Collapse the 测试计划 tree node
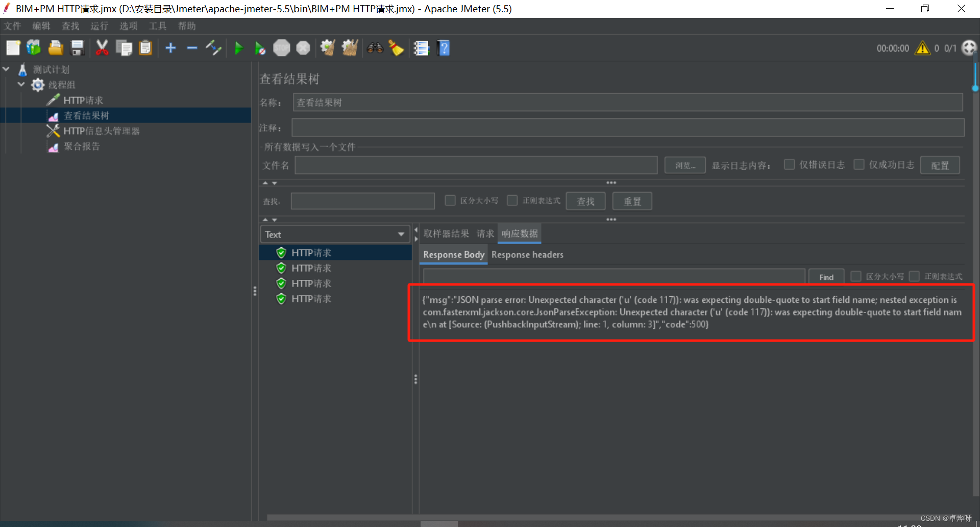This screenshot has width=980, height=527. [6, 69]
